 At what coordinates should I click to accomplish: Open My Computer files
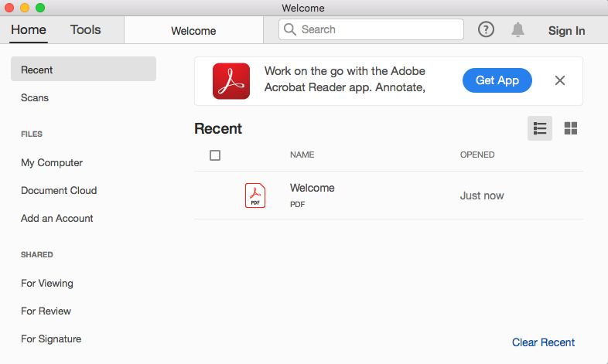click(x=52, y=162)
